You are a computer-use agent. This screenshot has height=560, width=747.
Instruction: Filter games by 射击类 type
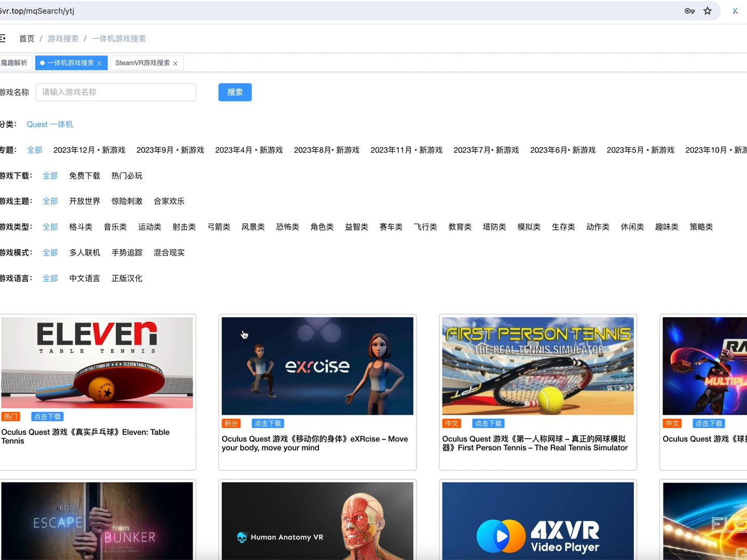[x=184, y=227]
